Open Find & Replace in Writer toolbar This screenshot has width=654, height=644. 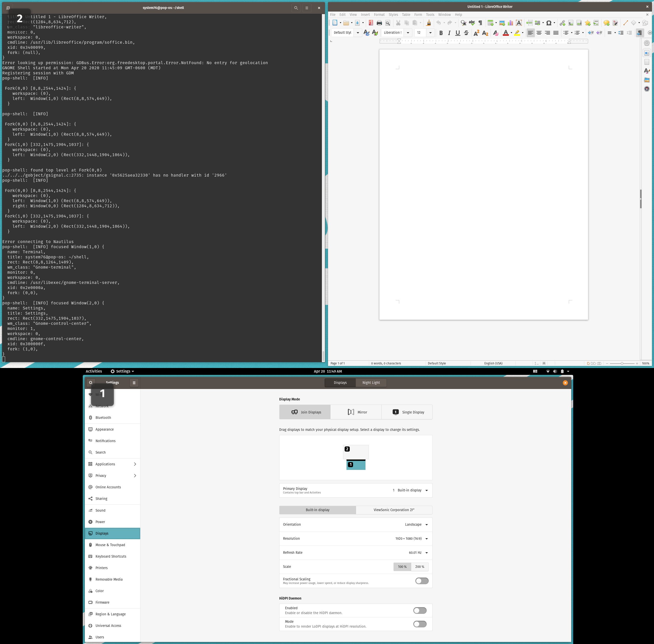(463, 23)
